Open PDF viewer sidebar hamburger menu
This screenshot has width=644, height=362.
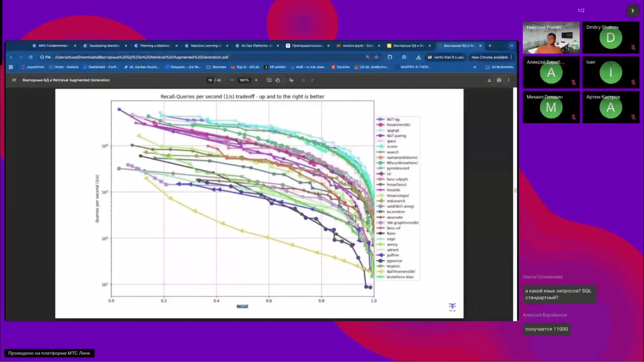point(14,80)
